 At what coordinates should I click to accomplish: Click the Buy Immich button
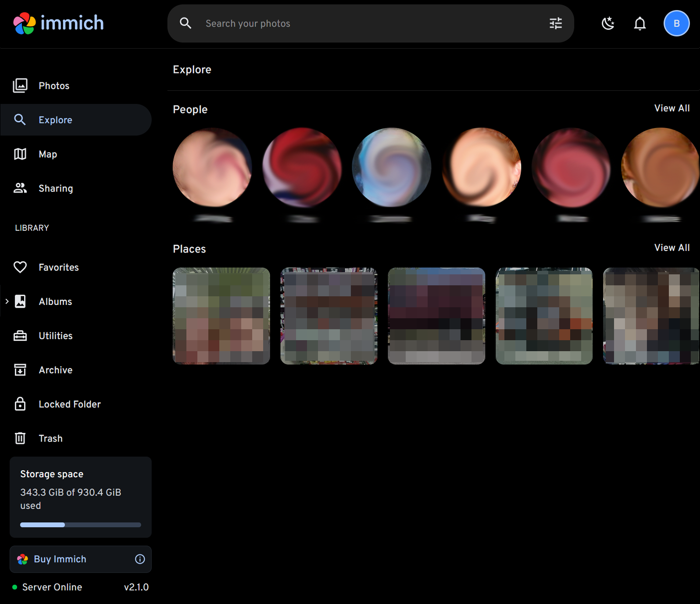81,559
